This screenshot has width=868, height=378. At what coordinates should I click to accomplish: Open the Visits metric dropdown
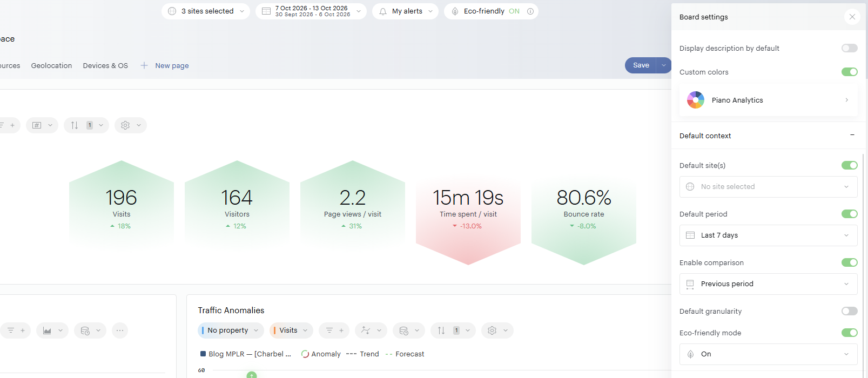tap(292, 330)
